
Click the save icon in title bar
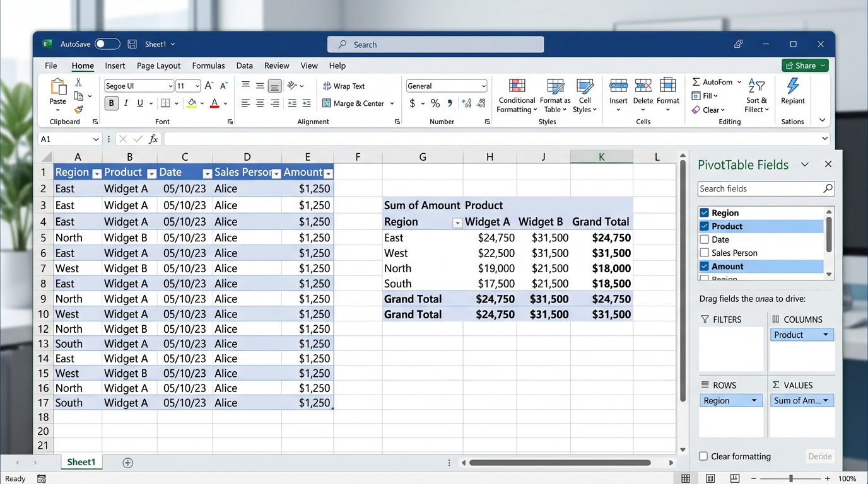pyautogui.click(x=132, y=44)
